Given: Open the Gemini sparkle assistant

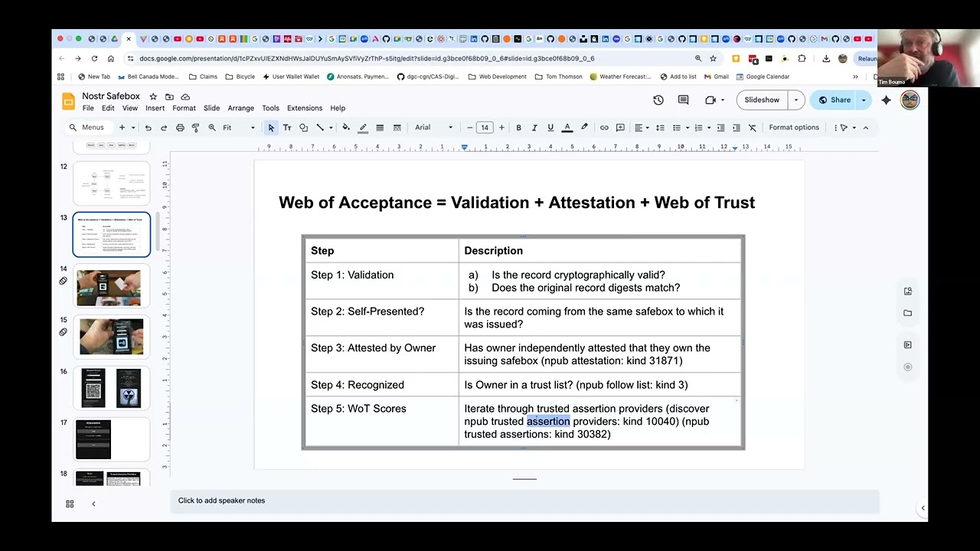Looking at the screenshot, I should pos(886,100).
